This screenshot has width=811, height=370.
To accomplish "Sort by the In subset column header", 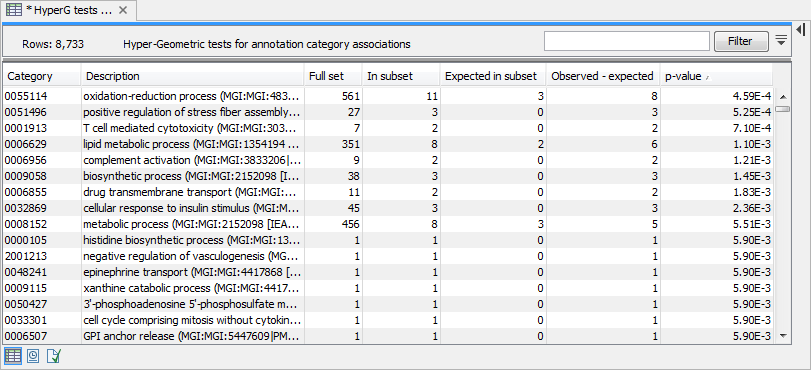I will point(401,76).
